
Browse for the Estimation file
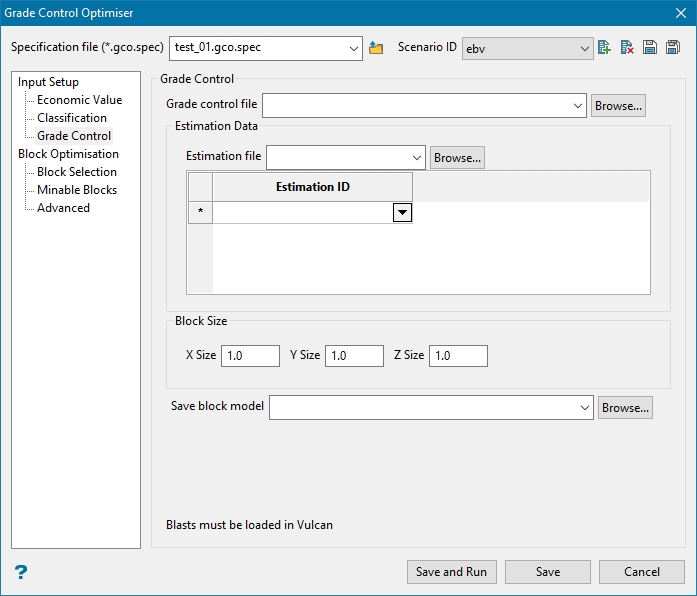(457, 157)
